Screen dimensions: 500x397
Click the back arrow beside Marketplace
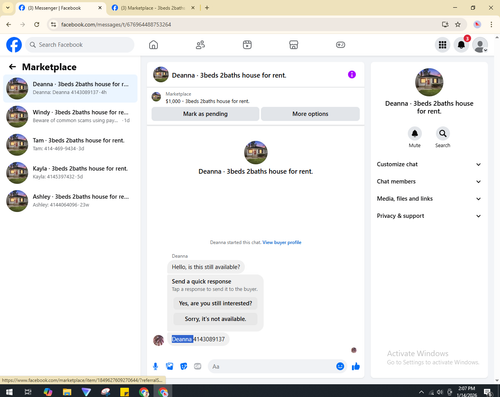[12, 67]
